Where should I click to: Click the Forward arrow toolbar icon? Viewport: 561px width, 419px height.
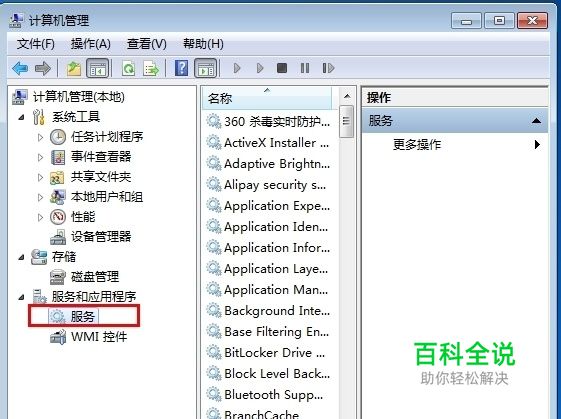tap(43, 68)
